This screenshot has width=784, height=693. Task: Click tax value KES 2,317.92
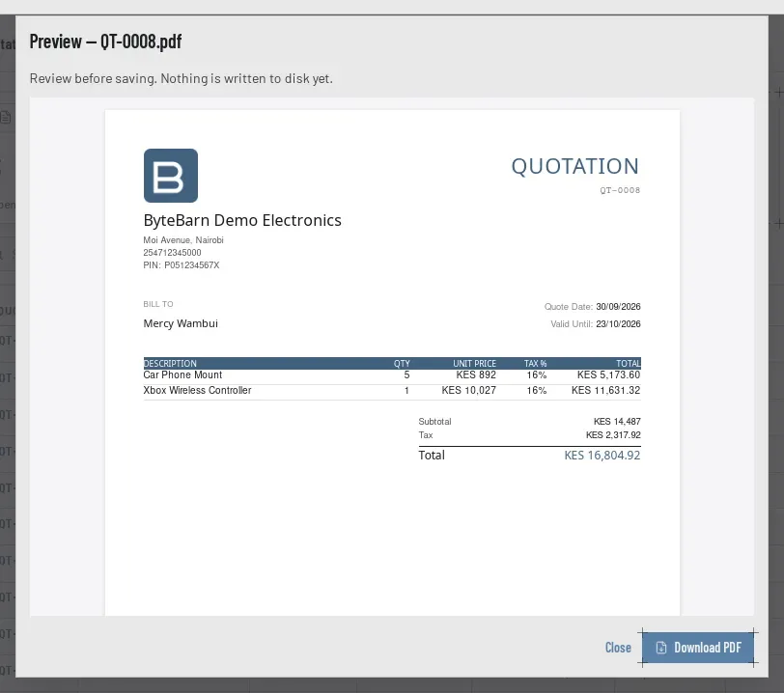pyautogui.click(x=613, y=435)
